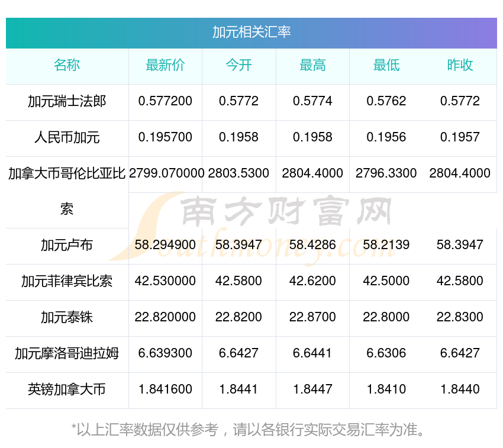503x448 pixels.
Task: Select the lowest value 58.2139
Action: coord(386,245)
